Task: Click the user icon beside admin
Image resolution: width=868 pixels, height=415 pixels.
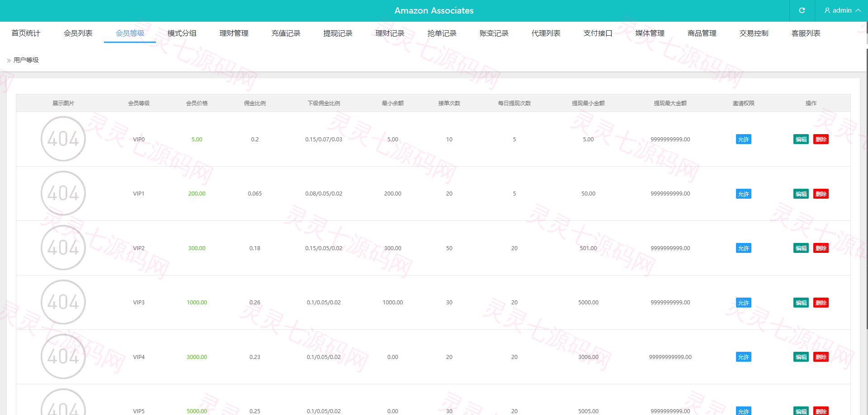Action: point(827,10)
